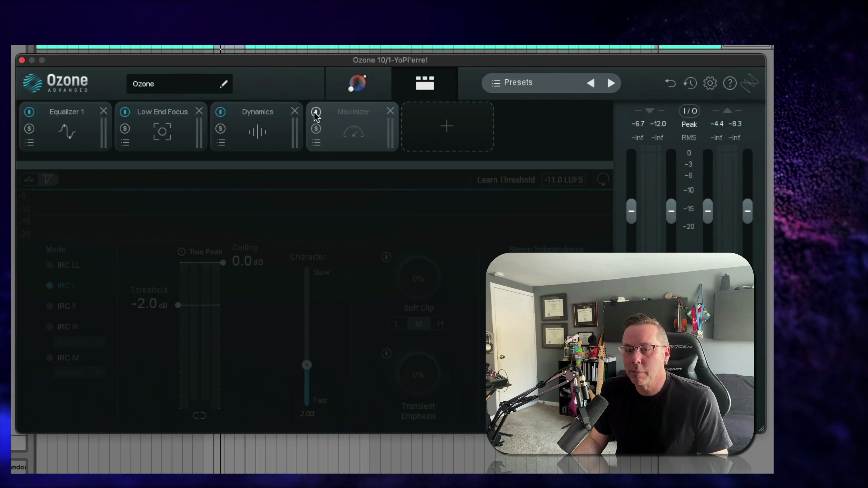Enable Soft Clip power button
Screen dimensions: 868x488
(386, 257)
